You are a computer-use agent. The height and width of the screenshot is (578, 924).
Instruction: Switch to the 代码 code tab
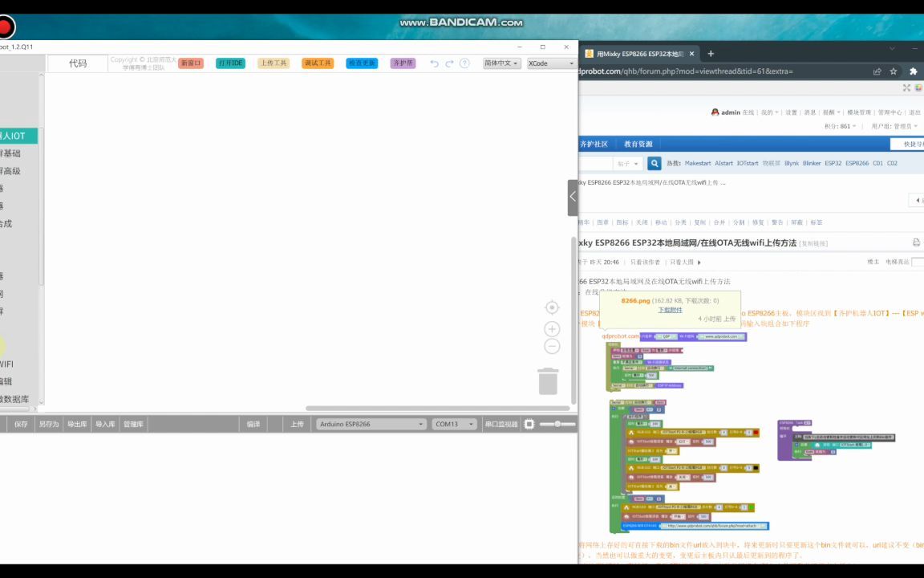[x=78, y=63]
